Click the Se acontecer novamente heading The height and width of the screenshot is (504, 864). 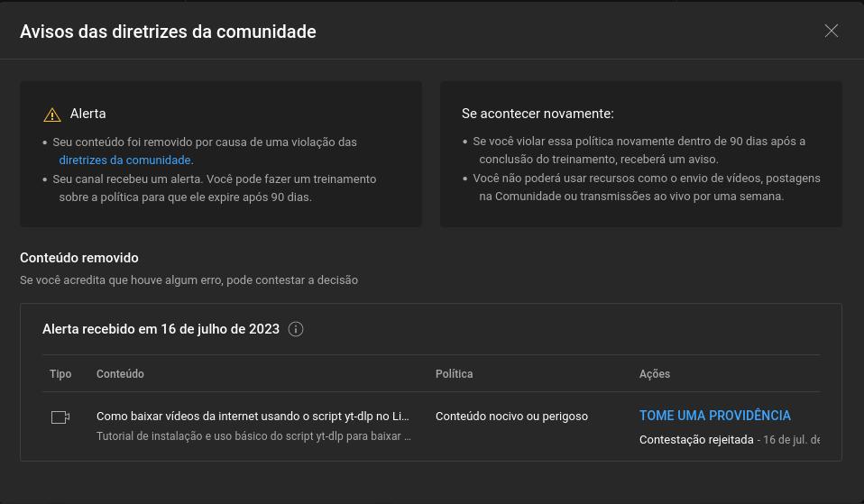click(538, 114)
